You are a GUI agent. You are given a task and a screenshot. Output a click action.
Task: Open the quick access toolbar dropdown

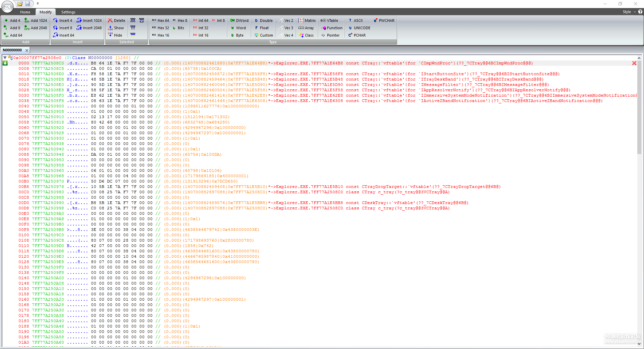click(x=38, y=4)
